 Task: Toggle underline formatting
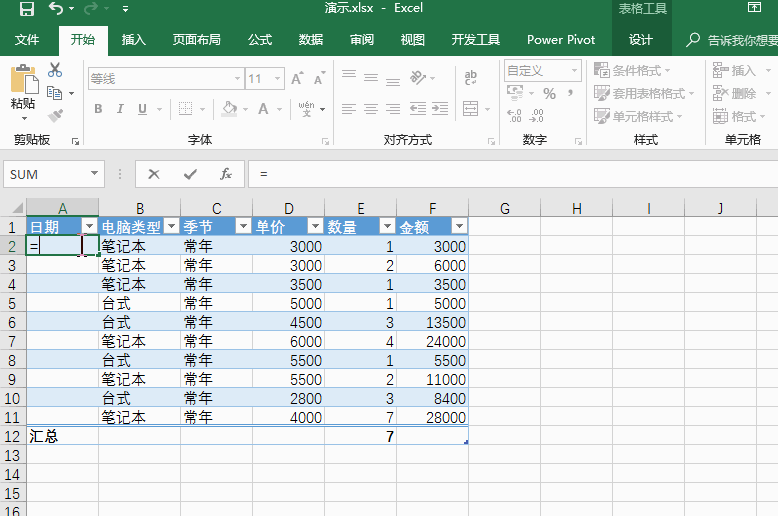point(142,109)
